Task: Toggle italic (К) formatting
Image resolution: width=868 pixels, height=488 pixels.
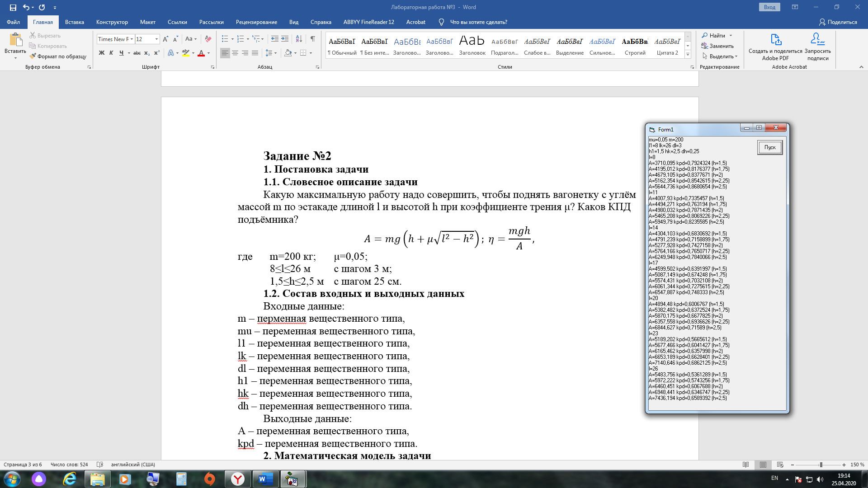Action: coord(111,53)
